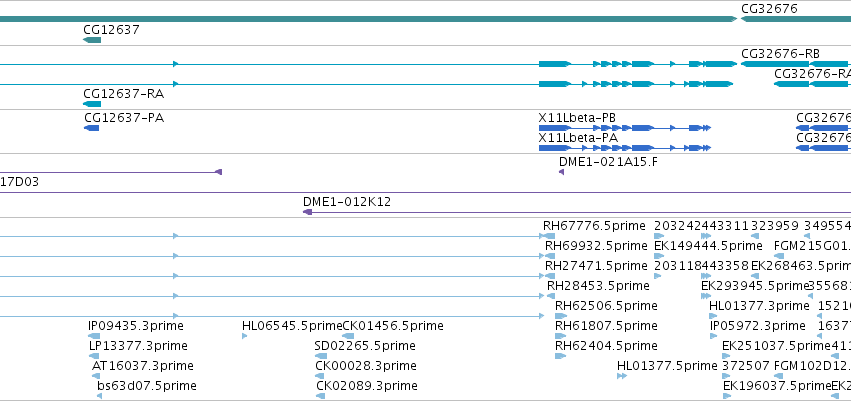Select the CK01456.5prime EST label
This screenshot has height=401, width=851.
click(x=393, y=326)
